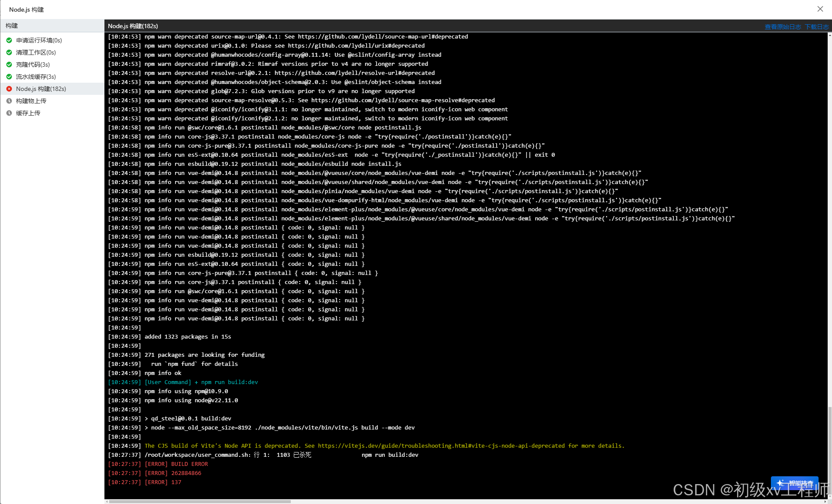The height and width of the screenshot is (504, 832).
Task: Click the green check icon beside 克隆代码(3s)
Action: click(x=9, y=65)
